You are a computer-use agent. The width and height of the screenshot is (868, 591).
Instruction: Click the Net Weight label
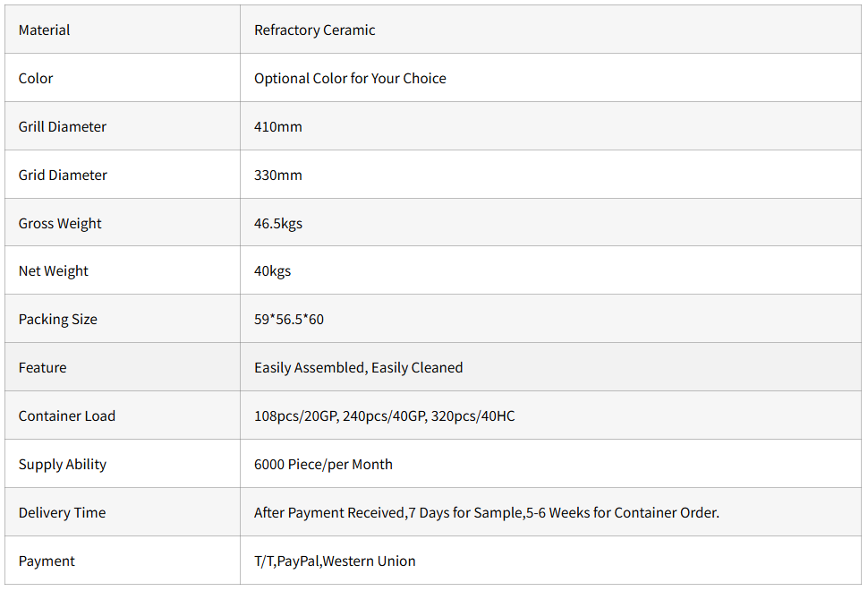(x=54, y=271)
